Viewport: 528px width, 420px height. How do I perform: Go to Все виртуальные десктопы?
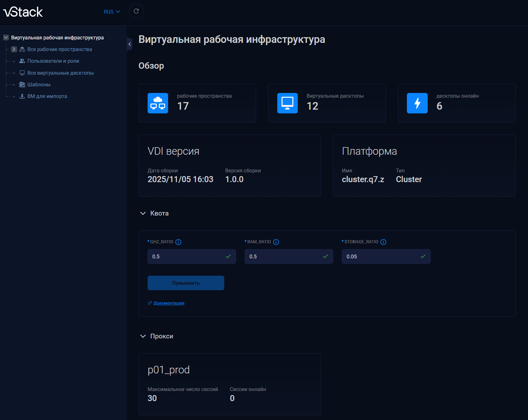[60, 73]
